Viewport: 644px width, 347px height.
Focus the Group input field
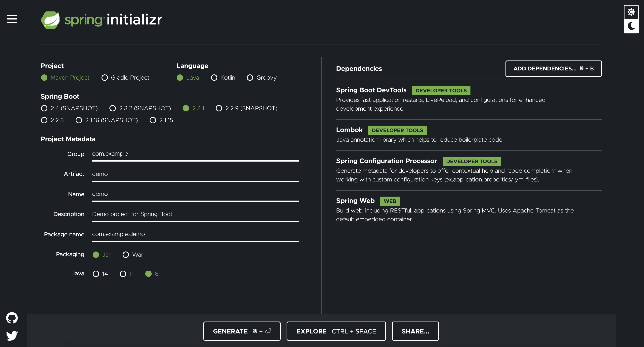click(195, 154)
